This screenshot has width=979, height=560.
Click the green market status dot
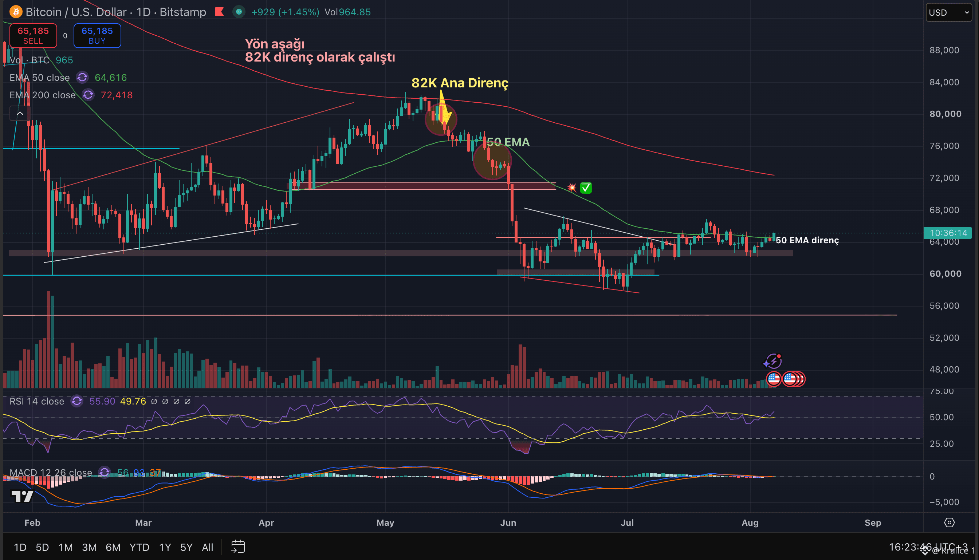pyautogui.click(x=239, y=12)
